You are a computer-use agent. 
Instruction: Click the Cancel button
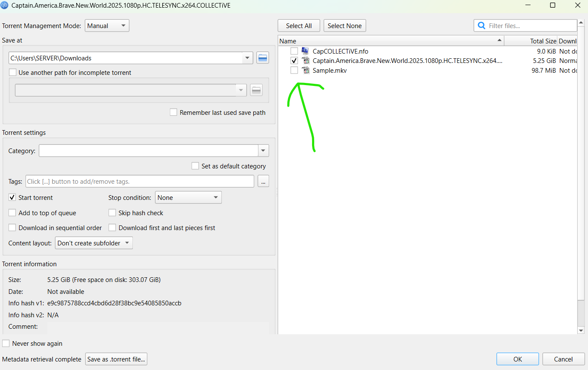click(563, 359)
